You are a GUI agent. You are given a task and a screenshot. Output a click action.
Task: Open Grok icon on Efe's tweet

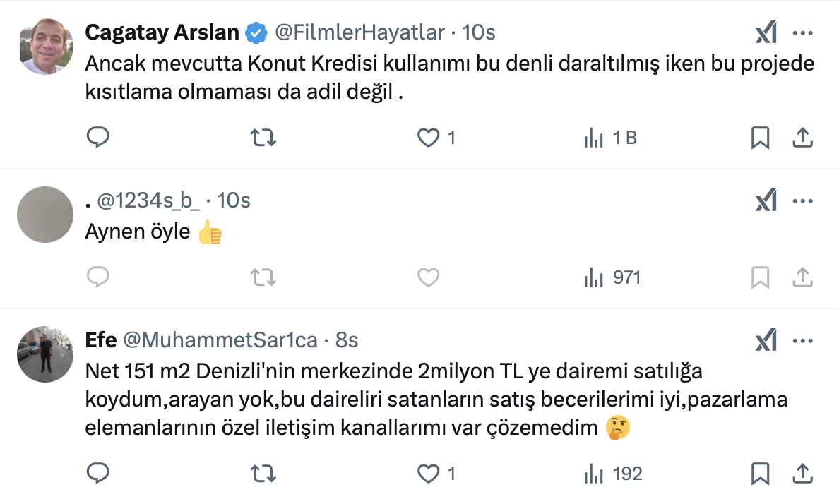[766, 340]
